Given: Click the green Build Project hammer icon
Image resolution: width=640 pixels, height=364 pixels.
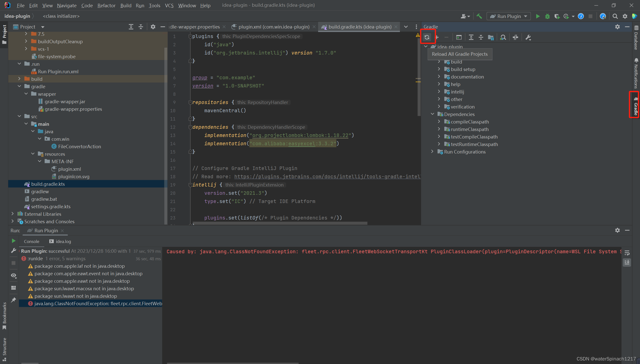Looking at the screenshot, I should point(479,16).
